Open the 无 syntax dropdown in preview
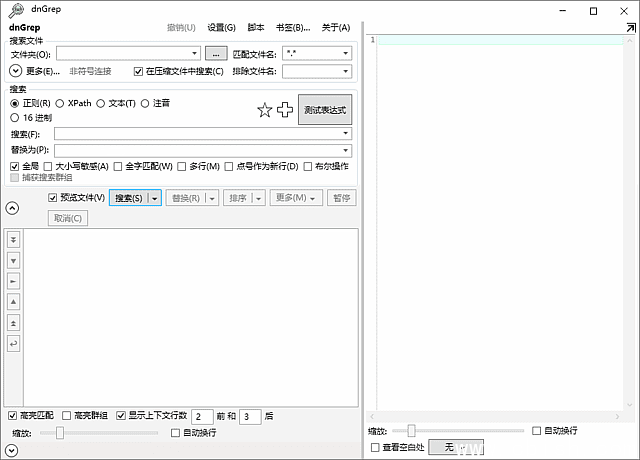 pos(456,447)
